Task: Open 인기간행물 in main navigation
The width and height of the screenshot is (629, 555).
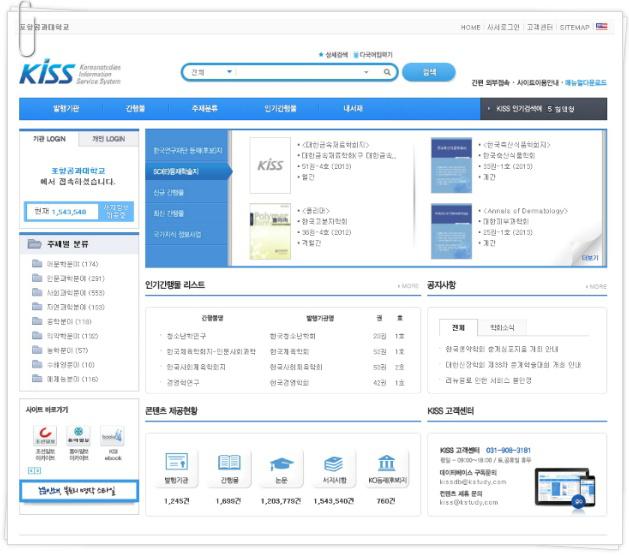Action: tap(280, 108)
